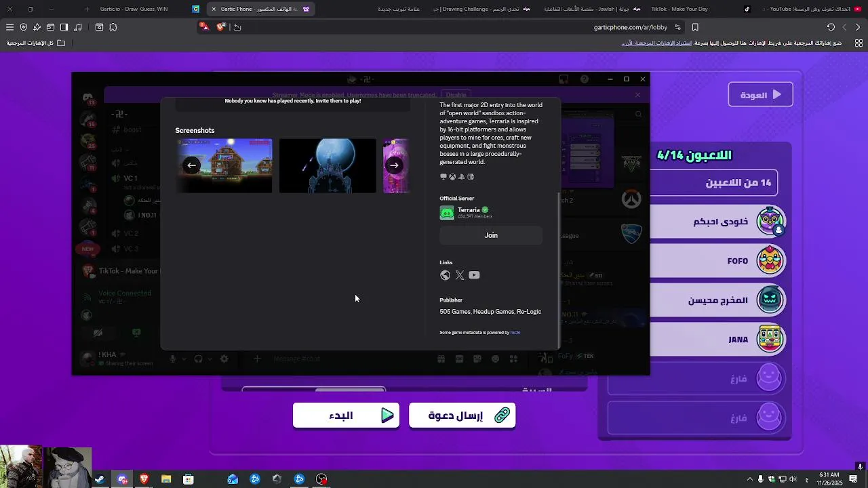The width and height of the screenshot is (868, 488).
Task: Select VC 1 voice channel in Discord
Action: [130, 179]
